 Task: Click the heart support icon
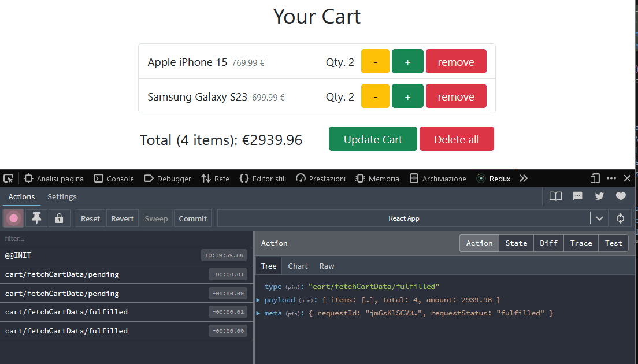621,196
